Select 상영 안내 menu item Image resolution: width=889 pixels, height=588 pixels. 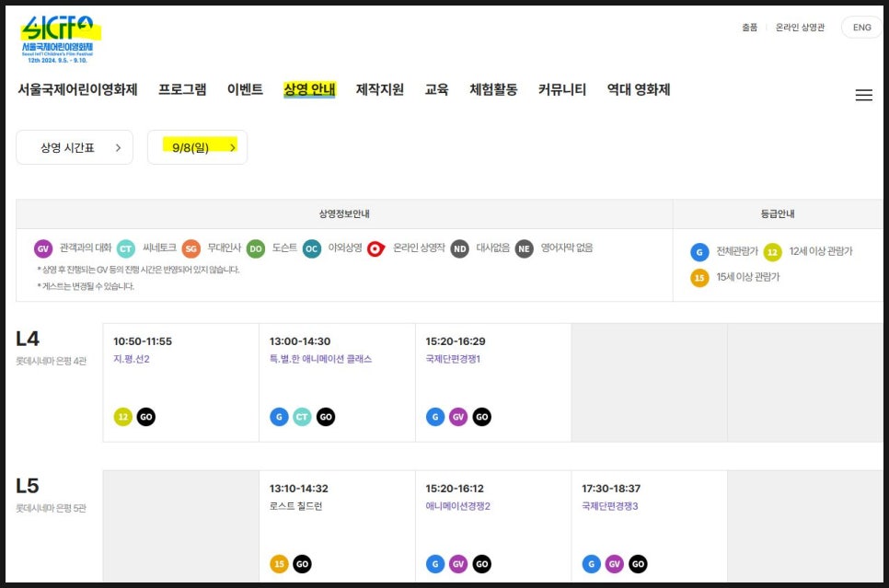309,89
